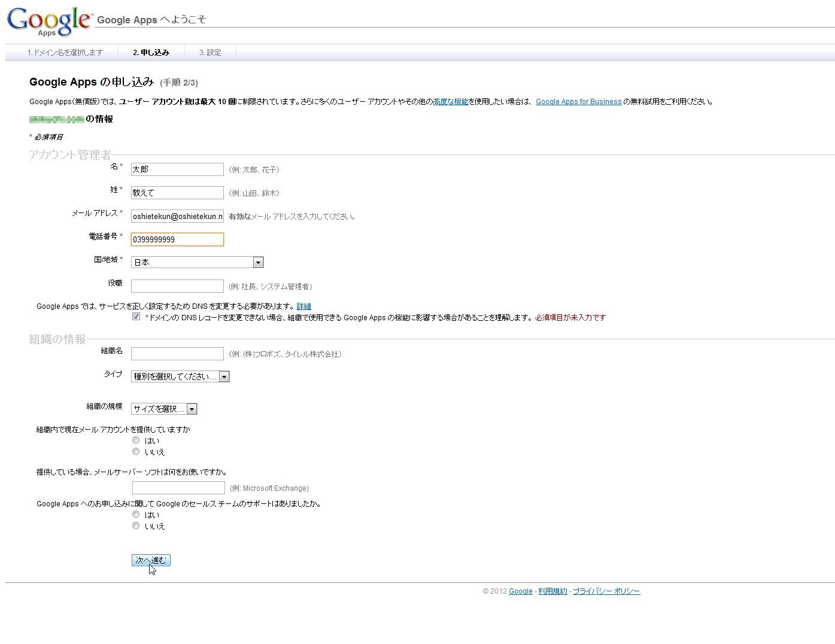Focus the 姓 last-name field

pos(177,193)
